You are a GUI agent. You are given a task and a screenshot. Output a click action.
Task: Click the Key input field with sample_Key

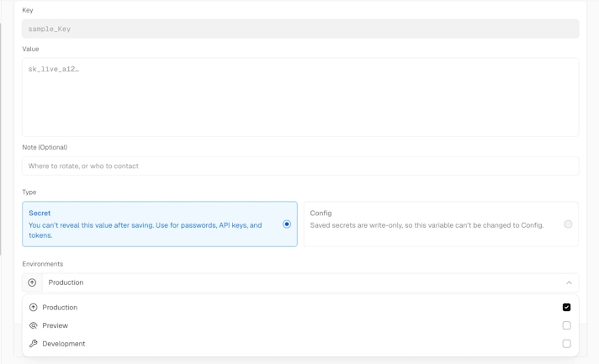coord(300,29)
